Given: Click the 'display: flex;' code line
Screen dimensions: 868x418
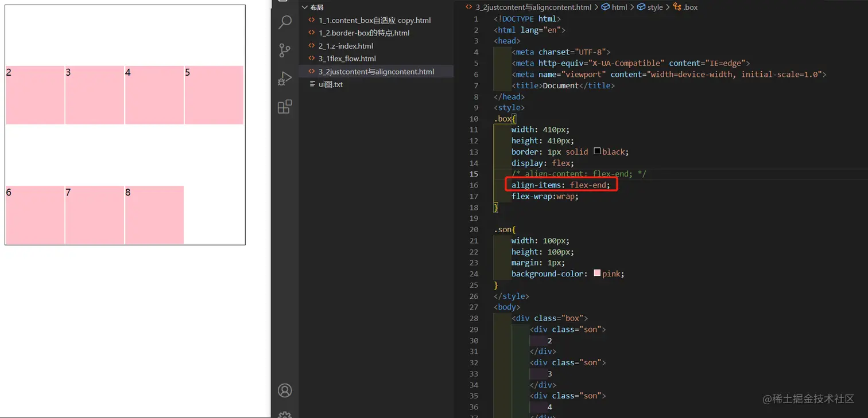Looking at the screenshot, I should (542, 163).
